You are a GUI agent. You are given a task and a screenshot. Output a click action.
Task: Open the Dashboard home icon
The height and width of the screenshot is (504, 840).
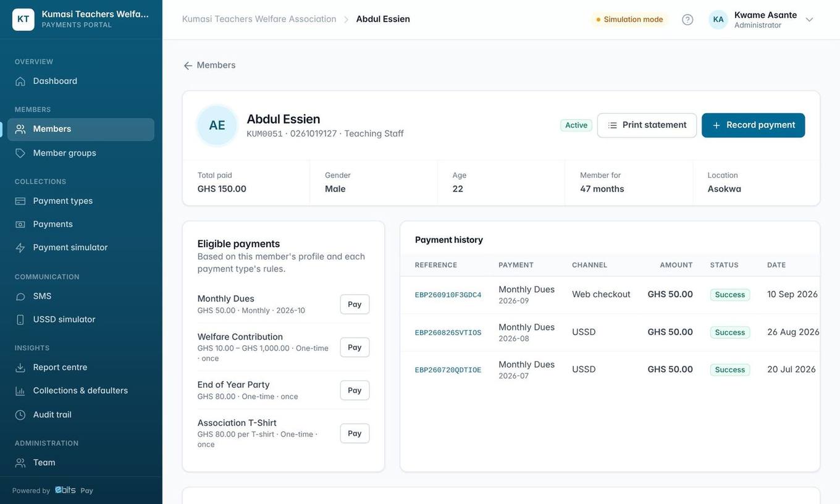point(20,81)
